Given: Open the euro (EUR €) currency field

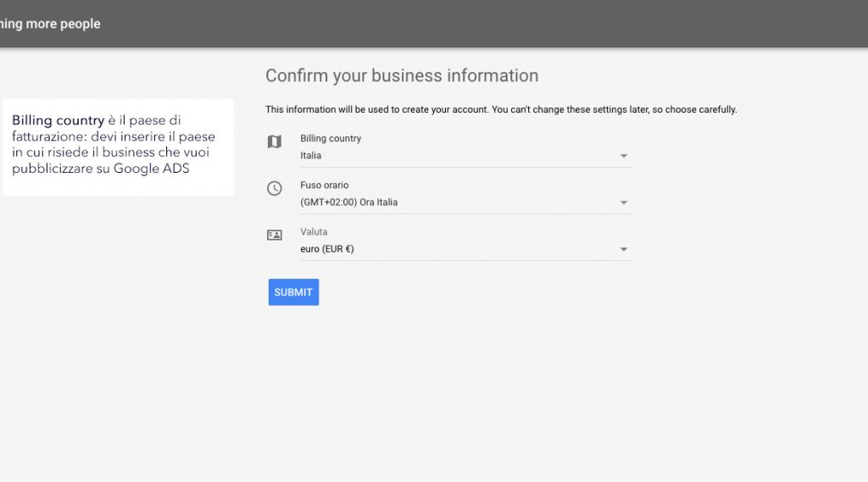Looking at the screenshot, I should click(465, 250).
